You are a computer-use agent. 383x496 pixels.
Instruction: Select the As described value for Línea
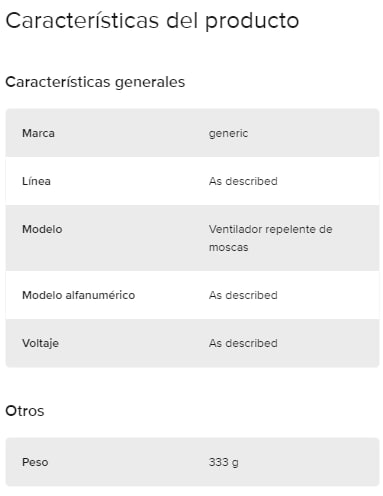243,181
